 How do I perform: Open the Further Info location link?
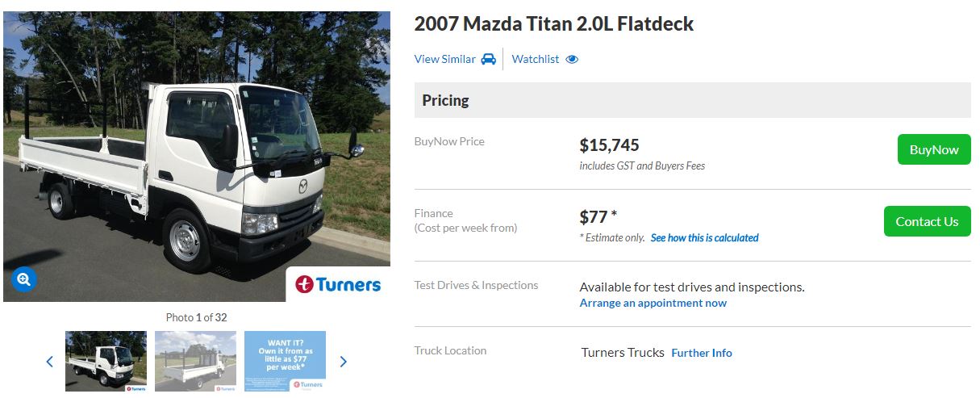pos(701,353)
